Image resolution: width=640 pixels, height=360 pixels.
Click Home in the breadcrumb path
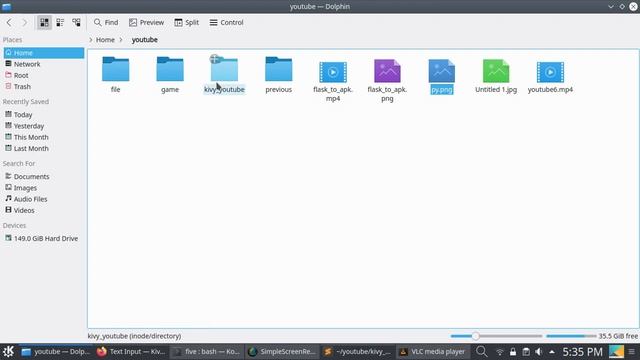click(105, 40)
